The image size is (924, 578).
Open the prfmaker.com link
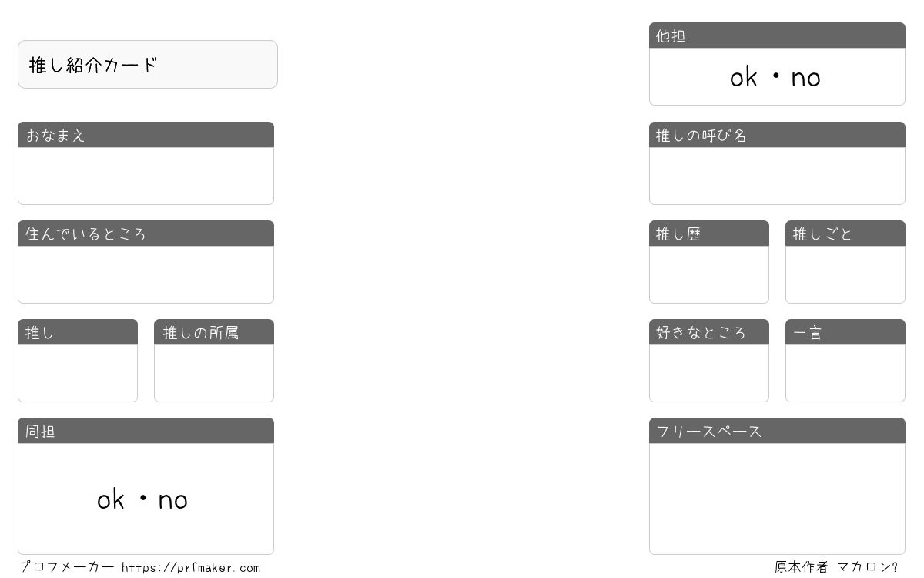pos(191,568)
